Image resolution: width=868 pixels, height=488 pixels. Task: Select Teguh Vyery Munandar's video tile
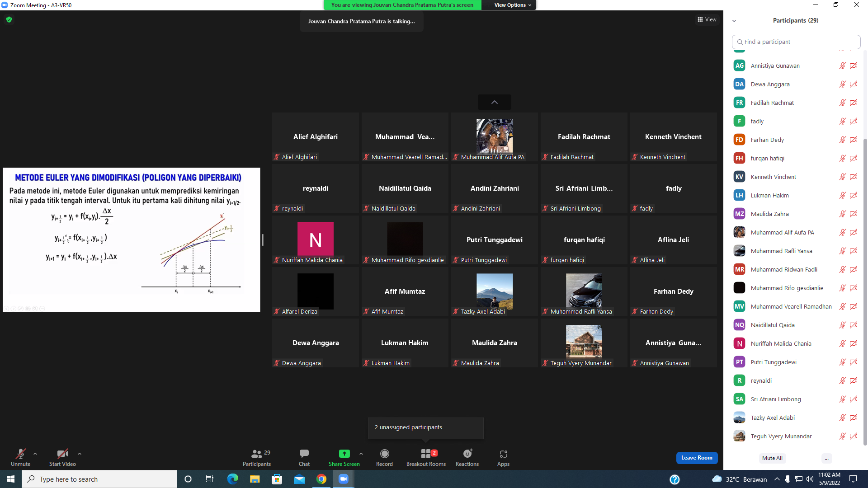click(x=584, y=343)
